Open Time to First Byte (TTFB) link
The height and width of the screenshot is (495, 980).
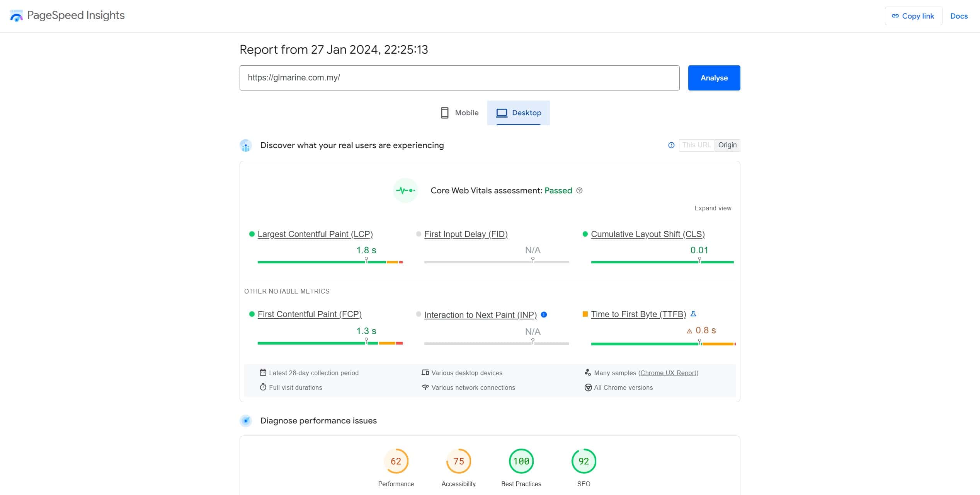click(x=638, y=314)
